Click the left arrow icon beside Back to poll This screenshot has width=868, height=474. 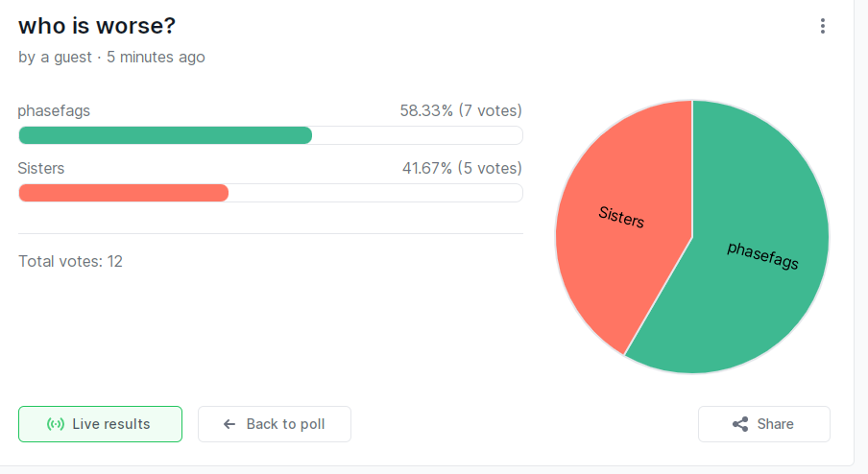click(x=229, y=424)
